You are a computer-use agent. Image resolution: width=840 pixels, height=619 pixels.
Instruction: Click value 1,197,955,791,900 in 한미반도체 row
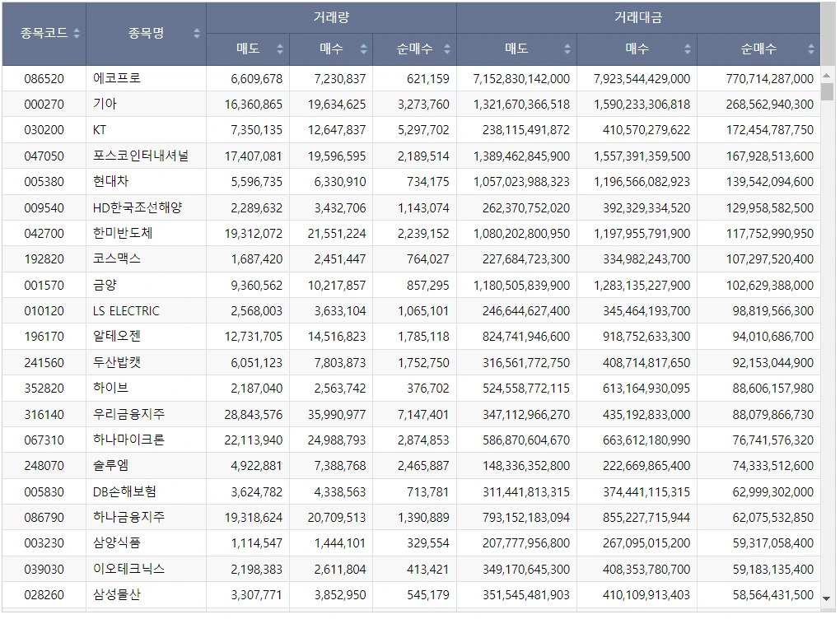click(642, 234)
